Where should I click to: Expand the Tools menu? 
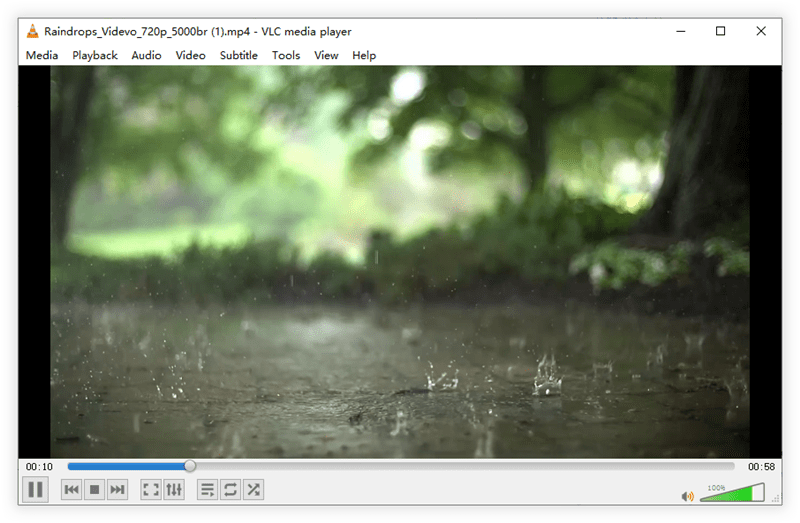(286, 55)
